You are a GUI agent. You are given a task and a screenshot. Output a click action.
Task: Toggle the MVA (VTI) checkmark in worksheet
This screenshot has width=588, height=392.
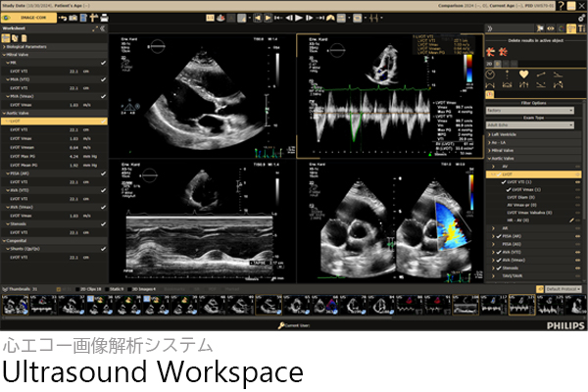[x=103, y=79]
